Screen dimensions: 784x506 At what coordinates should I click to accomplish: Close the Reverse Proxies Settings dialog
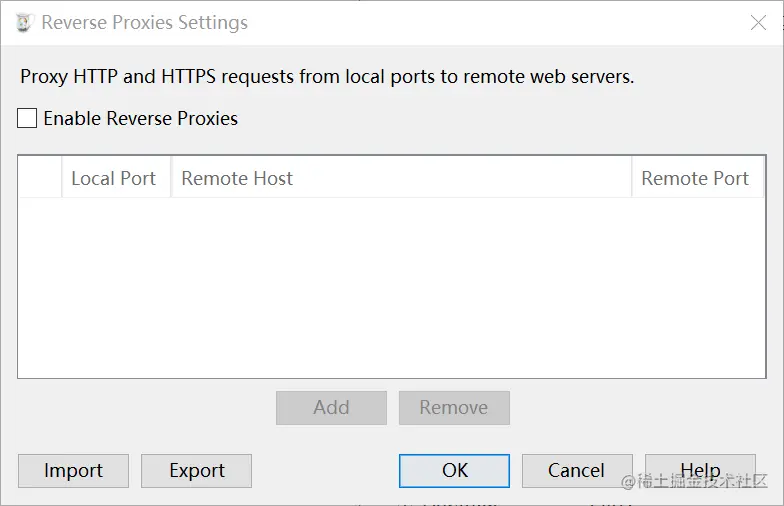tap(758, 22)
